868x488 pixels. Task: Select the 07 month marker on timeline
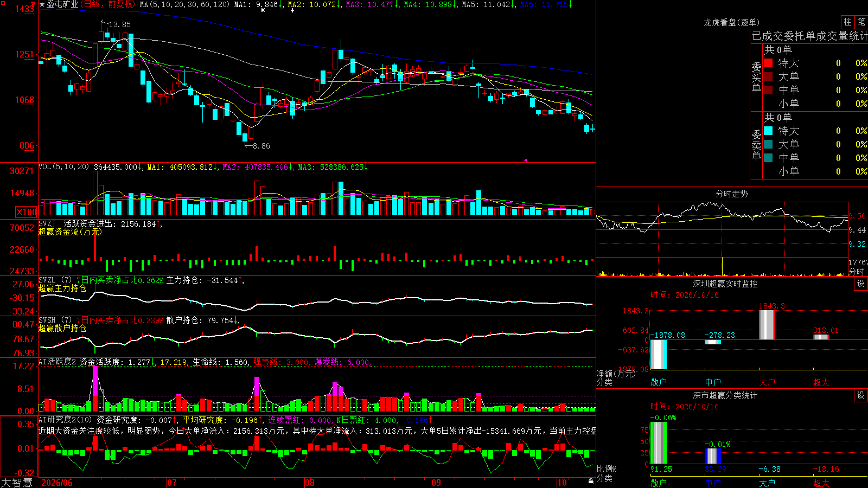[x=172, y=483]
